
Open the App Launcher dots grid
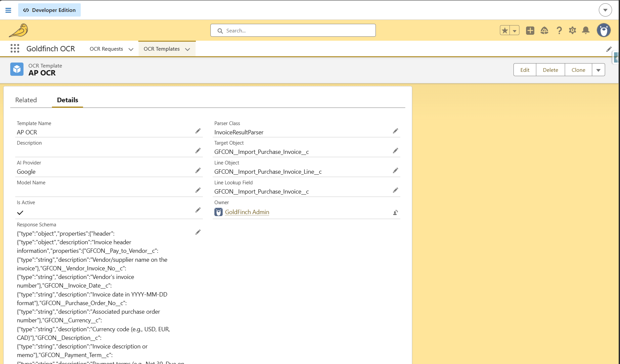15,49
